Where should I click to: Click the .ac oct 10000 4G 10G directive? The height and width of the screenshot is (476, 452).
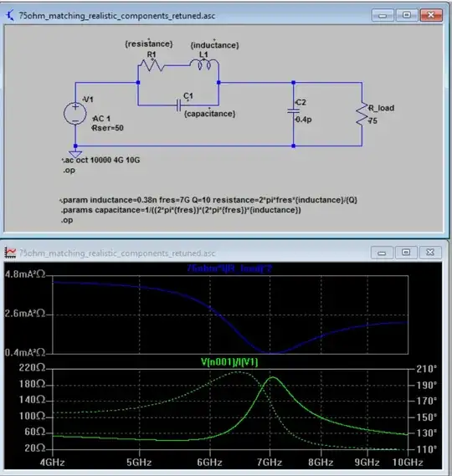pyautogui.click(x=101, y=160)
